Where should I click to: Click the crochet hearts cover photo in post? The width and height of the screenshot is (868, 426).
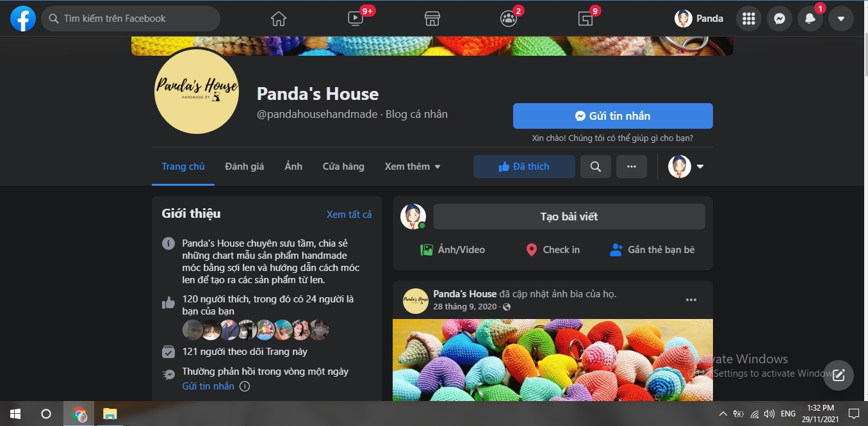553,360
